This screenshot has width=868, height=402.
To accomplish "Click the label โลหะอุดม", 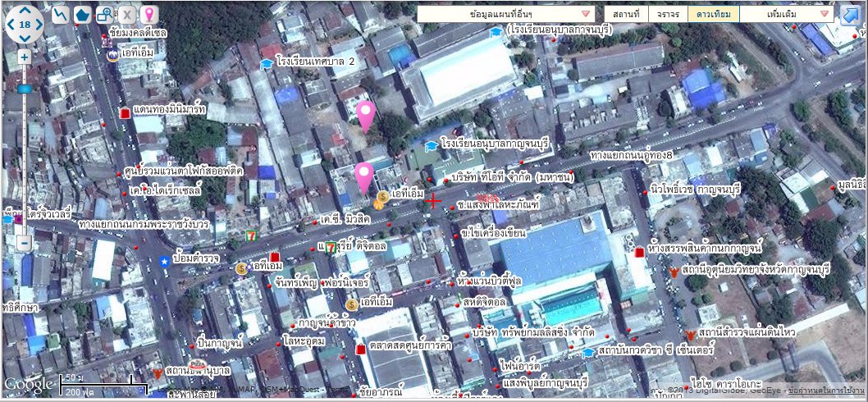I will click(304, 342).
